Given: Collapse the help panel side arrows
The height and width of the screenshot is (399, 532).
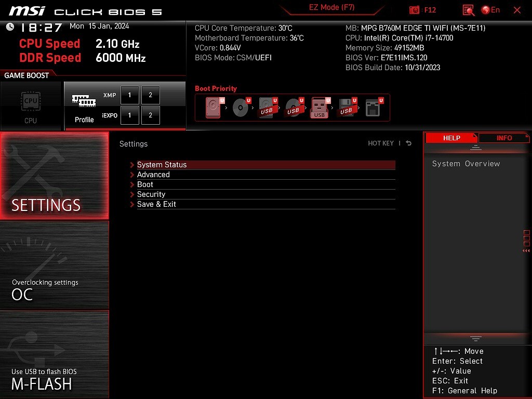Looking at the screenshot, I should 526,251.
